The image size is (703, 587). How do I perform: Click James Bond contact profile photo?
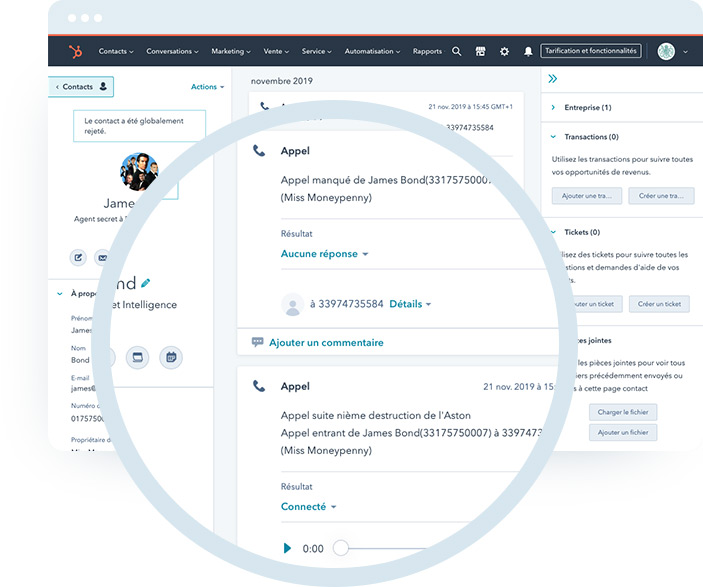coord(139,171)
